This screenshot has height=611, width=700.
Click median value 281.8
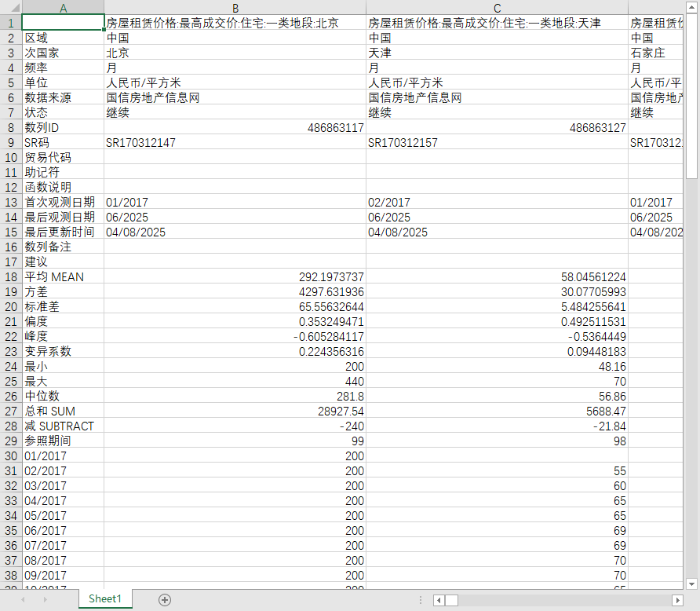tap(235, 396)
